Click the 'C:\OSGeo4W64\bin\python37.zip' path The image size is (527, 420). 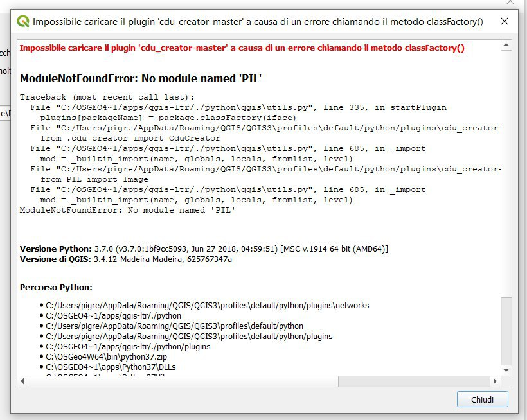click(x=106, y=357)
